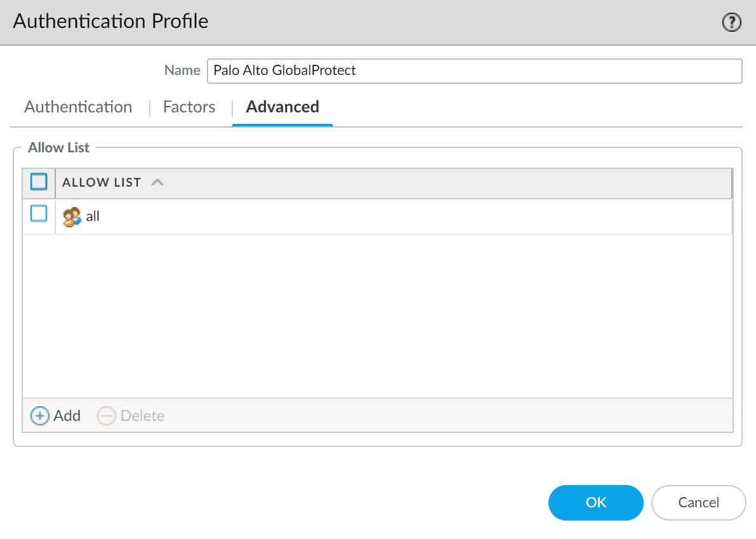Image resolution: width=756 pixels, height=539 pixels.
Task: Click the minus icon for Delete
Action: tap(107, 416)
